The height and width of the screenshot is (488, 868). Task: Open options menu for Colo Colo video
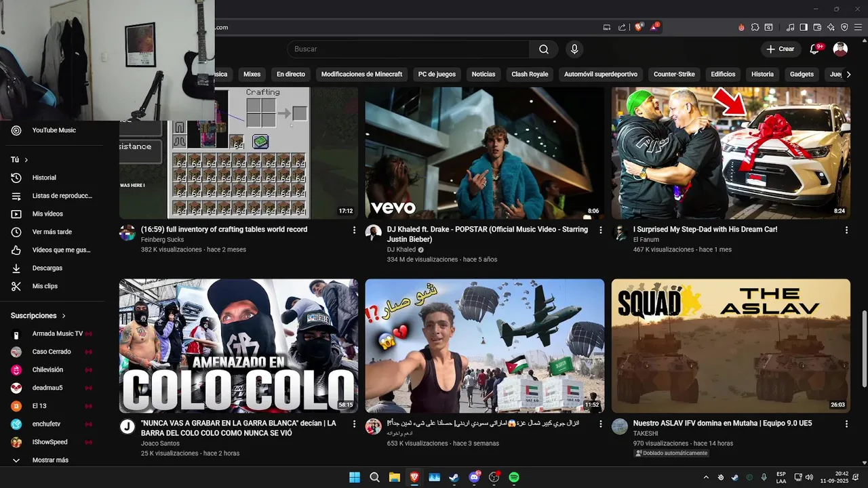pyautogui.click(x=354, y=424)
